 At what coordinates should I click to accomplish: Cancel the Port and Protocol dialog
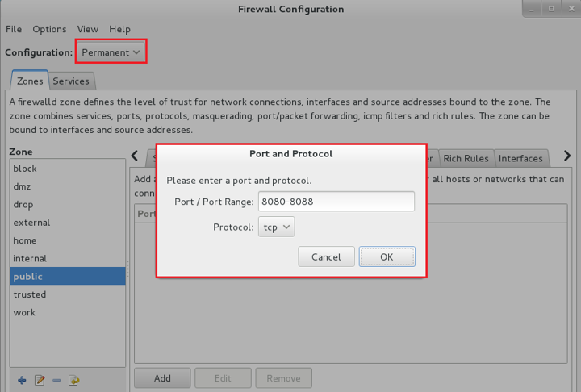326,256
